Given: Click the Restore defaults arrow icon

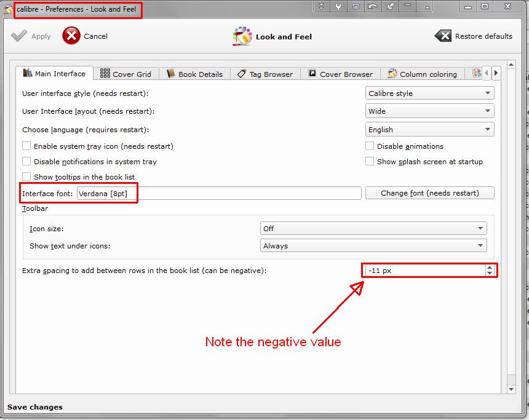Looking at the screenshot, I should (443, 36).
